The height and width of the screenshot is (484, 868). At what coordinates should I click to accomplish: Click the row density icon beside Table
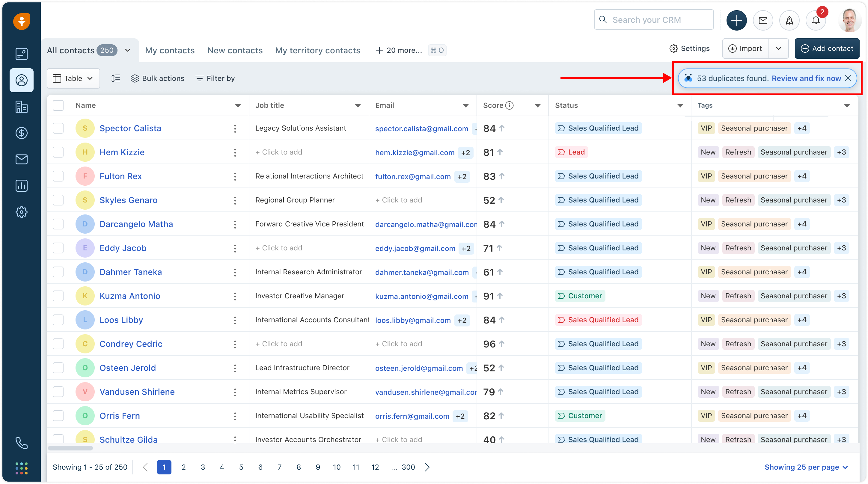pos(116,78)
